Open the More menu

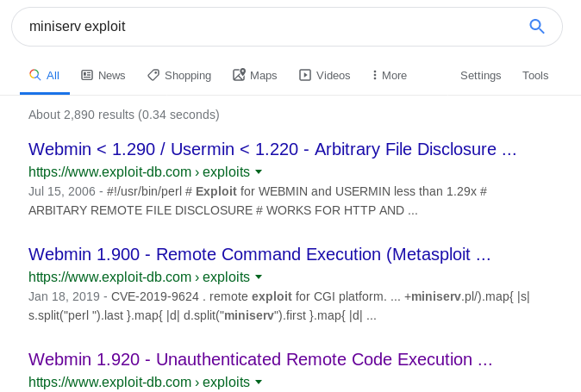point(390,76)
